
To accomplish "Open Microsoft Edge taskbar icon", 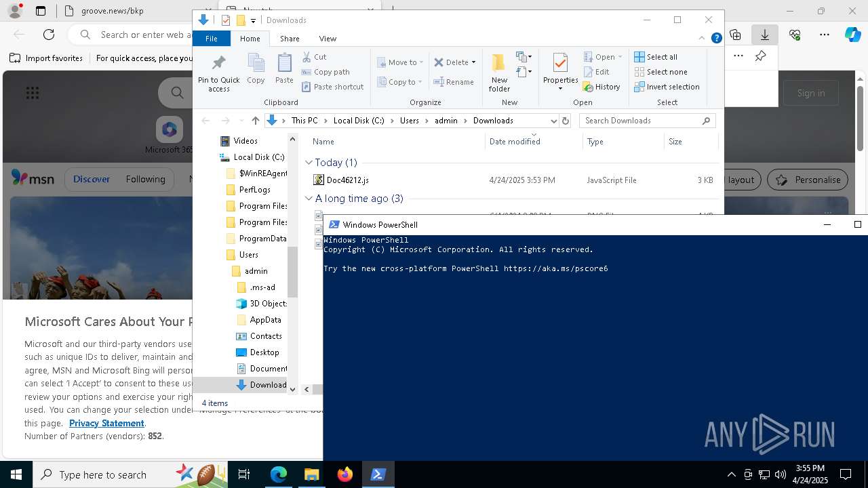I will pos(279,474).
